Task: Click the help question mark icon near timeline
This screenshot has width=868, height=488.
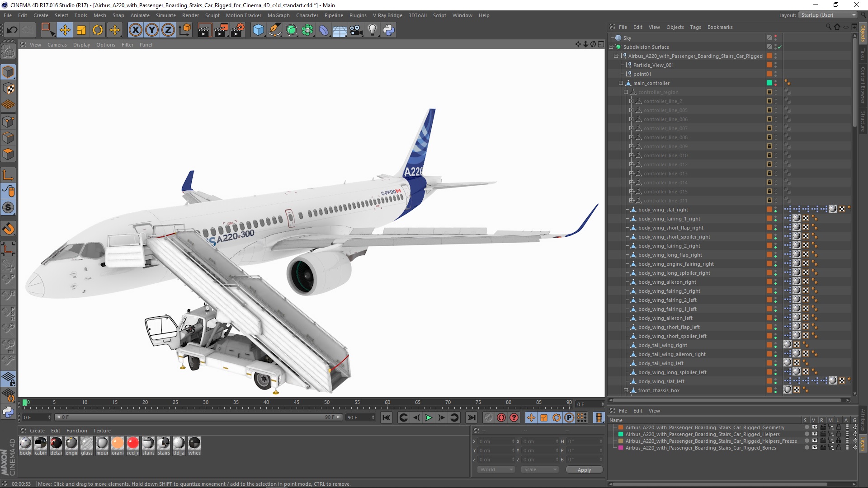Action: point(514,418)
